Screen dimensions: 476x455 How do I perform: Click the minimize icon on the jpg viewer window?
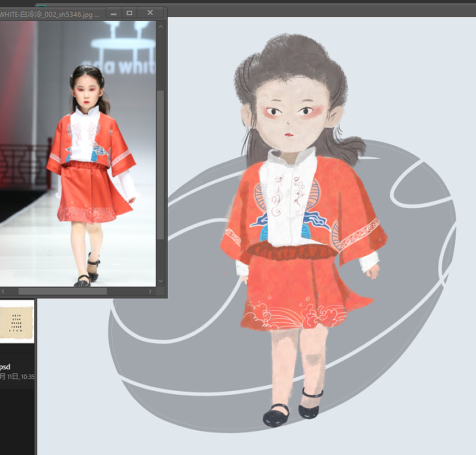click(x=113, y=12)
